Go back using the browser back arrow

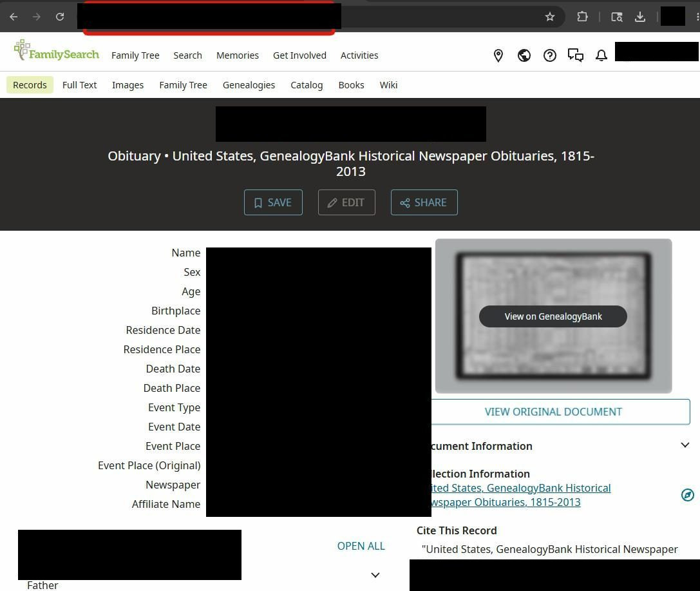[x=14, y=17]
